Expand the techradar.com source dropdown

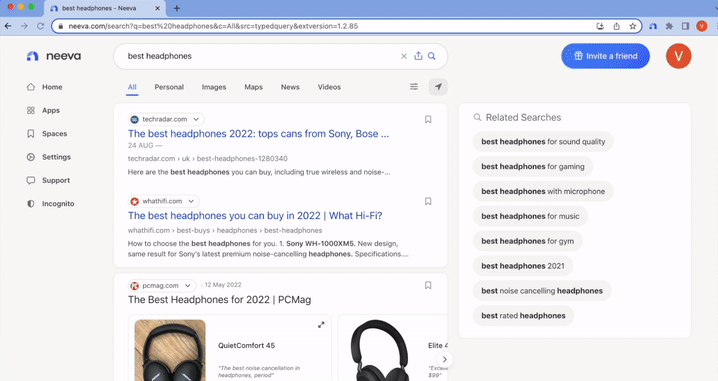[196, 120]
